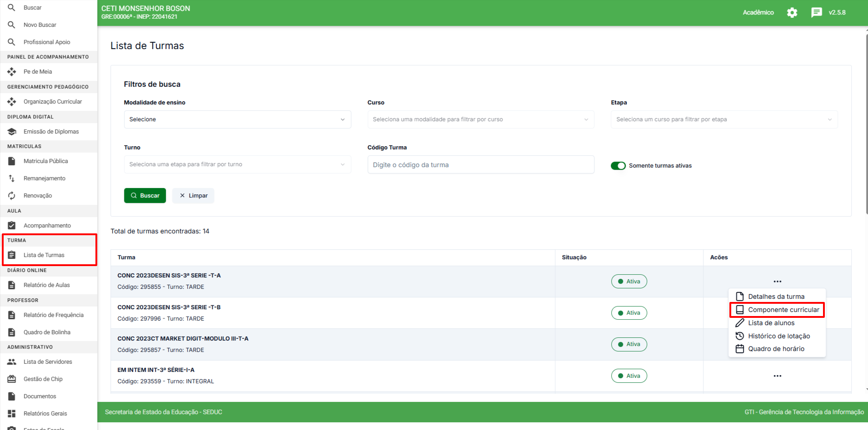Expand the Etapa dropdown
The width and height of the screenshot is (868, 430).
tap(724, 119)
